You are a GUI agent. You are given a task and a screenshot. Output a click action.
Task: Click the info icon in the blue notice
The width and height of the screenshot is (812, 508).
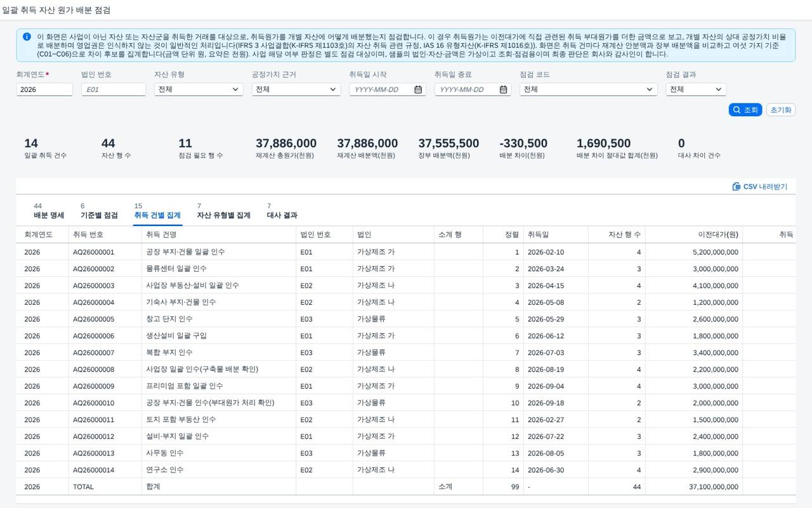[x=27, y=37]
